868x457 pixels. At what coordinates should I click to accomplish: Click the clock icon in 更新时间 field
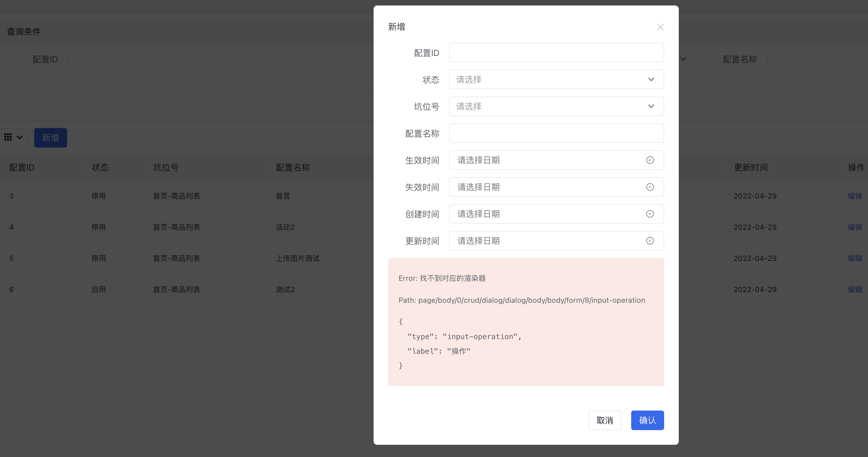(650, 241)
